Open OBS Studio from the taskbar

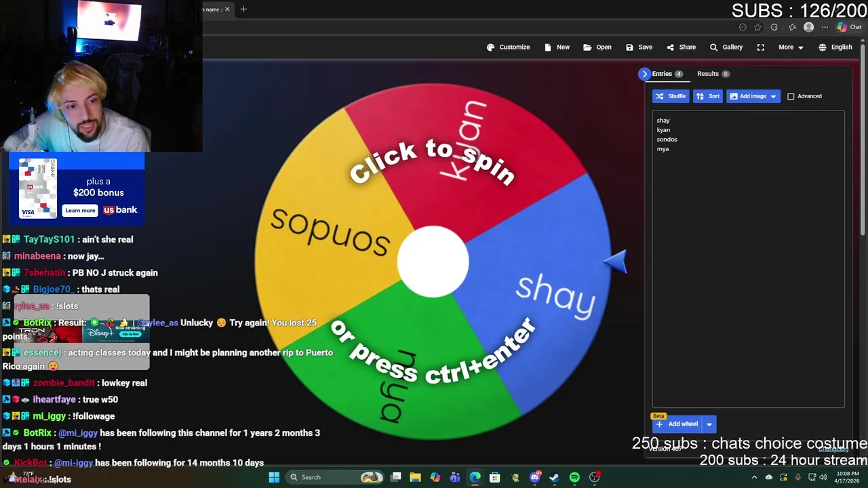(x=595, y=477)
